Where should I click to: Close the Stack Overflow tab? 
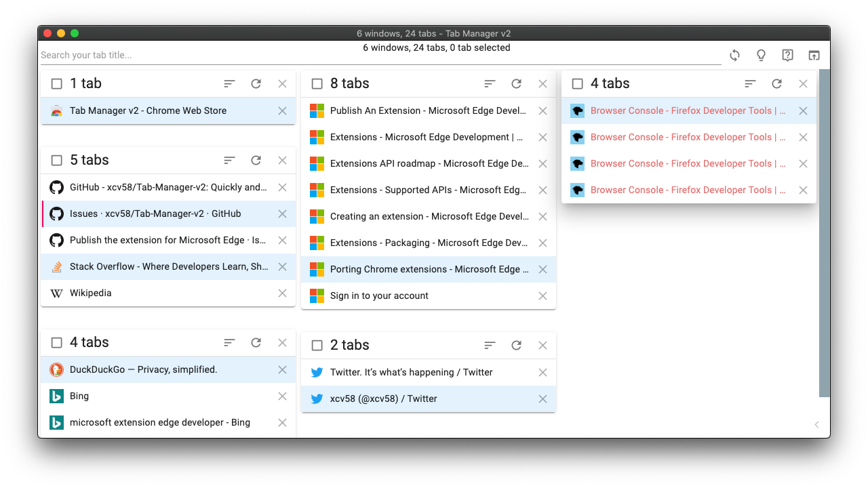coord(283,267)
